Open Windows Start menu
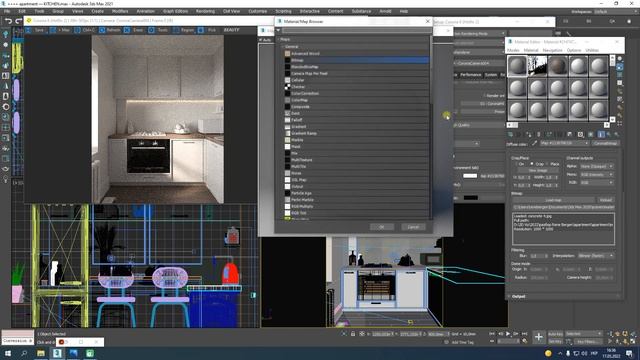Image resolution: width=640 pixels, height=360 pixels. pos(7,353)
